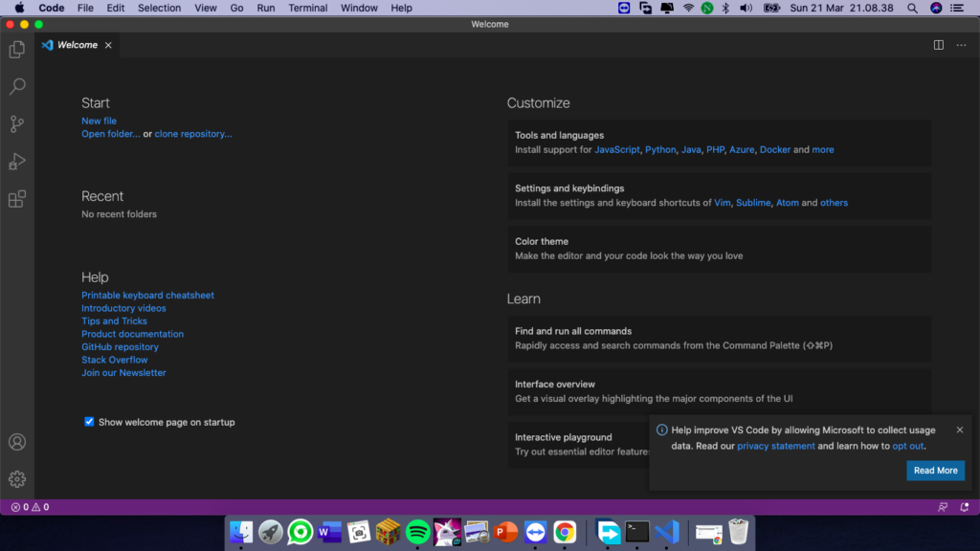Dismiss the telemetry notification

click(x=959, y=430)
